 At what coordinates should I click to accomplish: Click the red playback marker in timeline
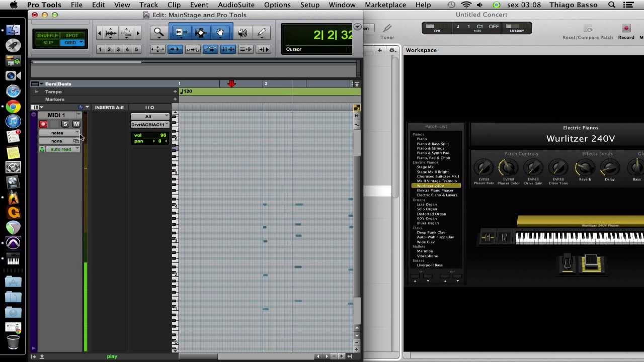231,83
